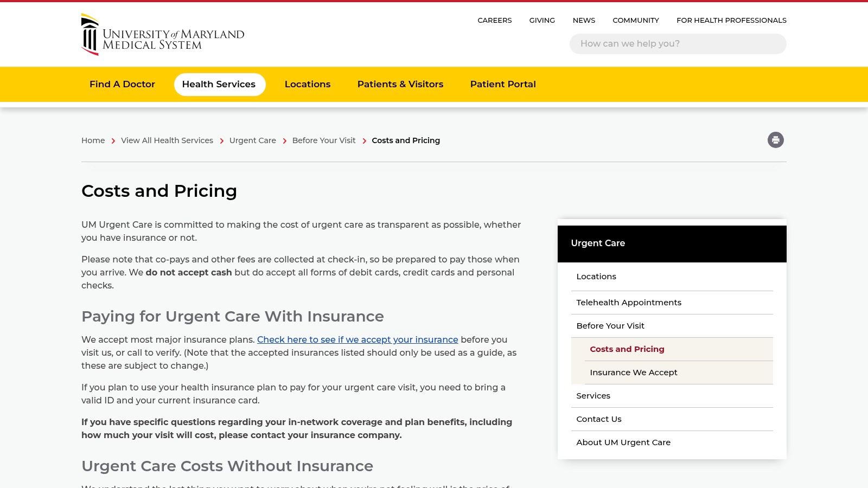This screenshot has height=488, width=868.
Task: Open the Health Services menu
Action: coord(219,84)
